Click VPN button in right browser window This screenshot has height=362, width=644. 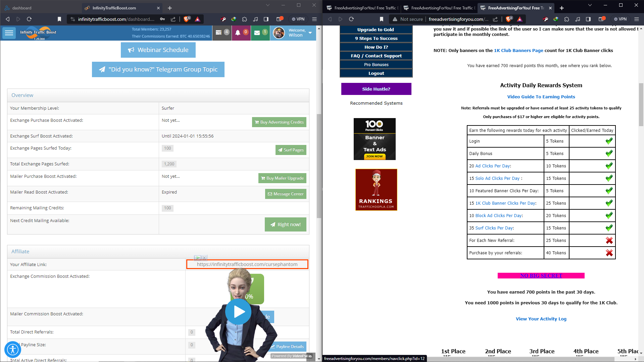click(620, 19)
